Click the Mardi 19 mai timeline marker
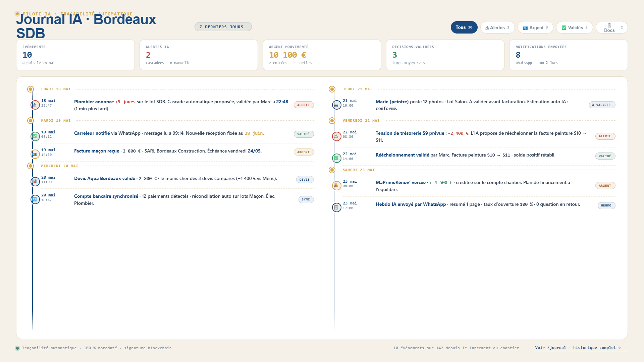 [31, 121]
